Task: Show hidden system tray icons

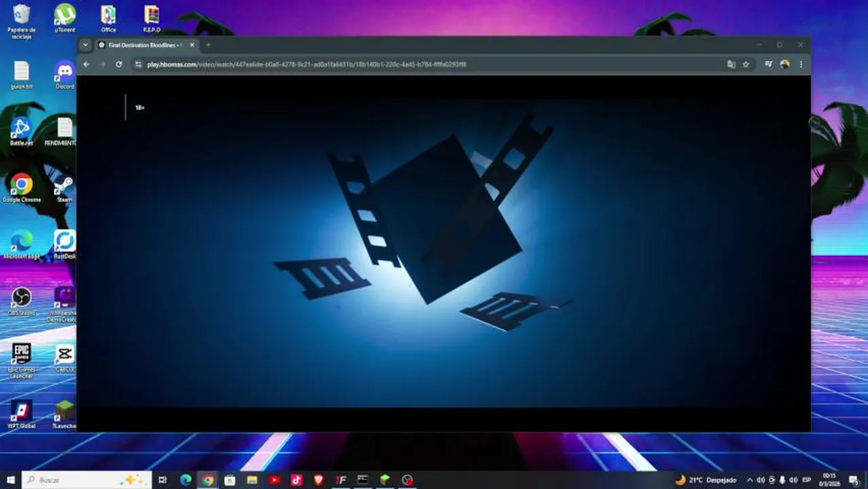Action: 750,479
